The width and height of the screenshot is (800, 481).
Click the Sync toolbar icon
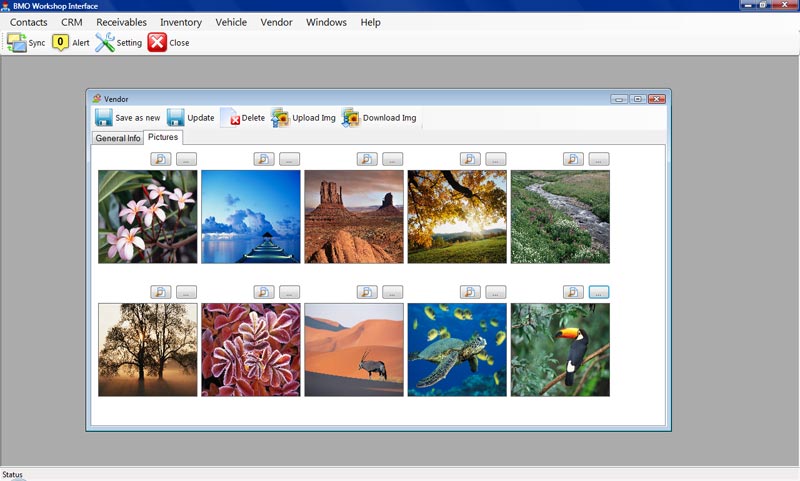(x=17, y=42)
